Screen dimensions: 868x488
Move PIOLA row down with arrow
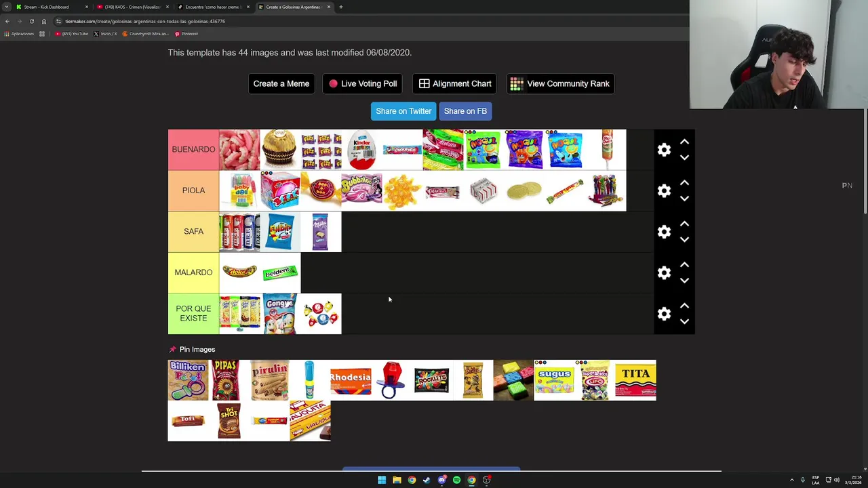(684, 199)
